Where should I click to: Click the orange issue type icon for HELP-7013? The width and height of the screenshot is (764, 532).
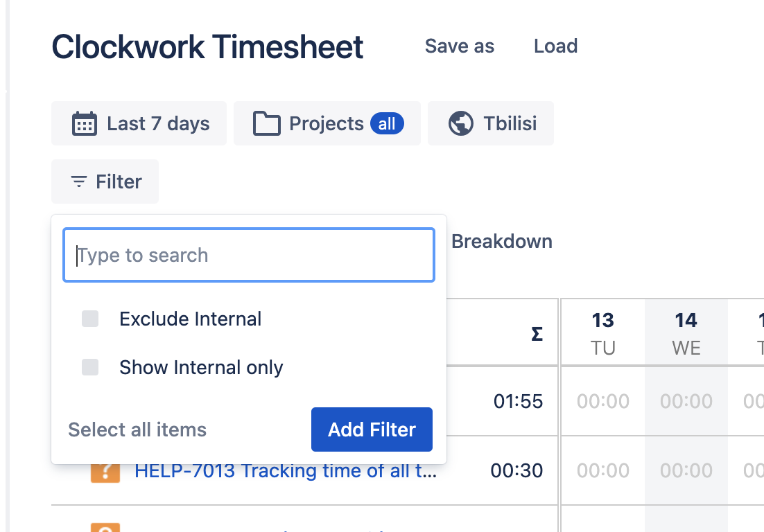click(105, 470)
